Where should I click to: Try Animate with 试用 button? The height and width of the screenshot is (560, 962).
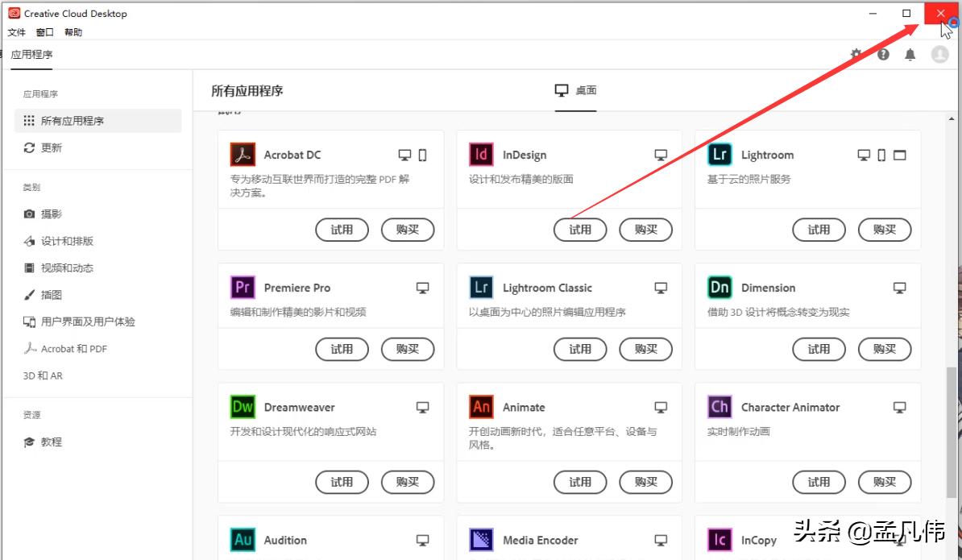(x=580, y=482)
